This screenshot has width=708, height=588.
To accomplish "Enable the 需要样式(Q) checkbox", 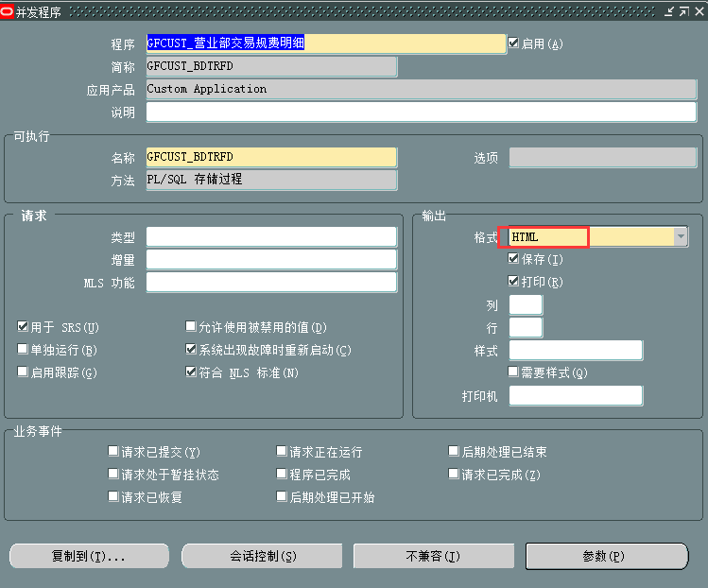I will (513, 372).
